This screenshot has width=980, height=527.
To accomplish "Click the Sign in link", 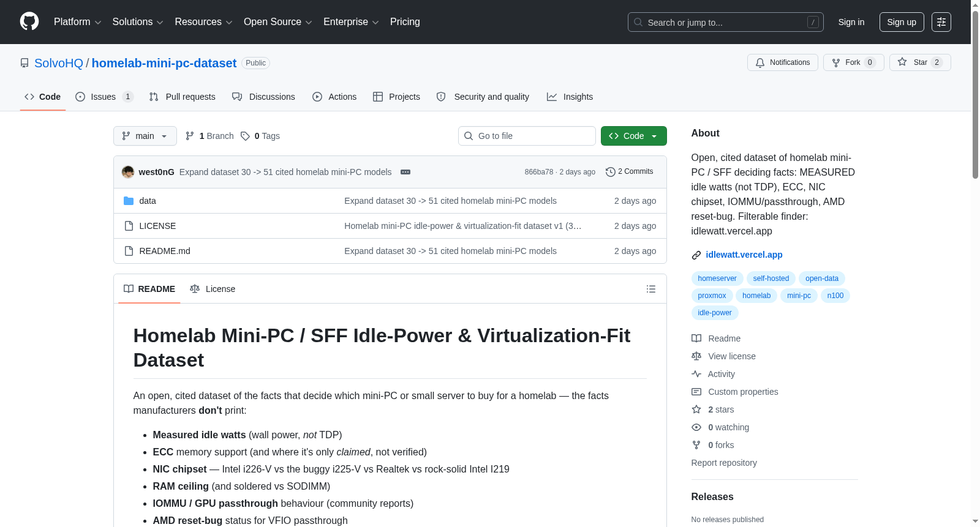I will coord(851,22).
